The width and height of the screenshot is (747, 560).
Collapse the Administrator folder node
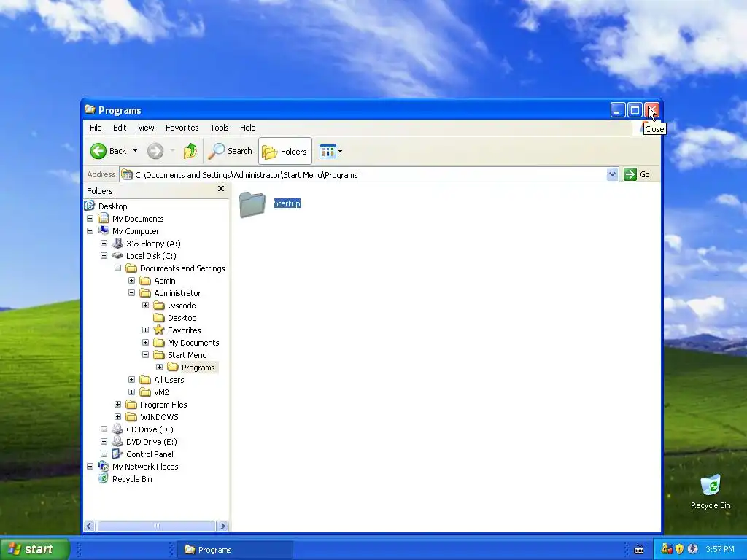tap(131, 293)
